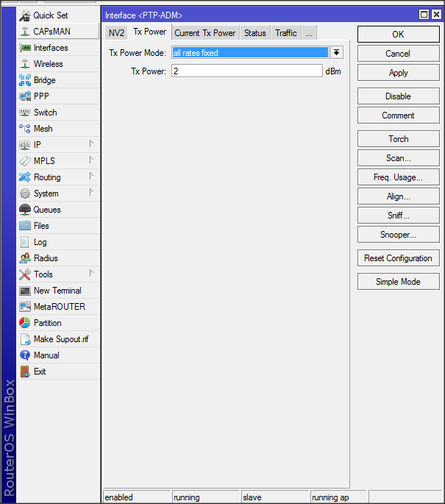Open the Wireless antenna icon
Viewport: 445px width, 504px height.
pos(25,64)
